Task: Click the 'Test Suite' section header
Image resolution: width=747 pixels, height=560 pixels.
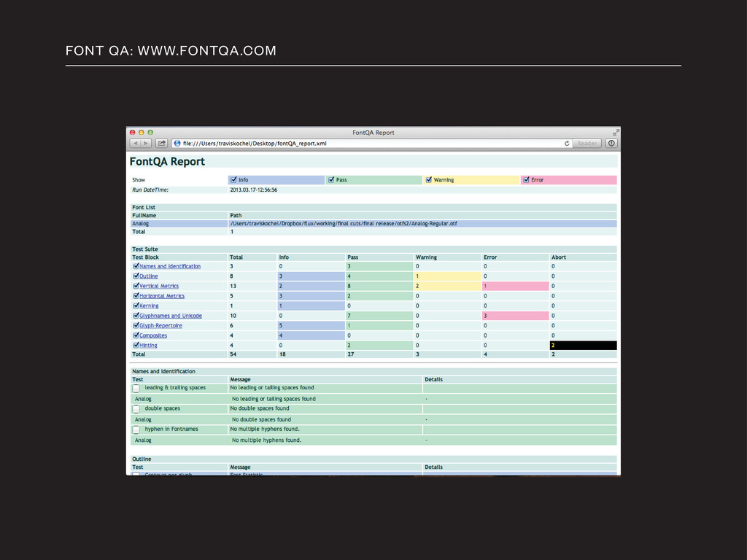Action: pos(145,249)
